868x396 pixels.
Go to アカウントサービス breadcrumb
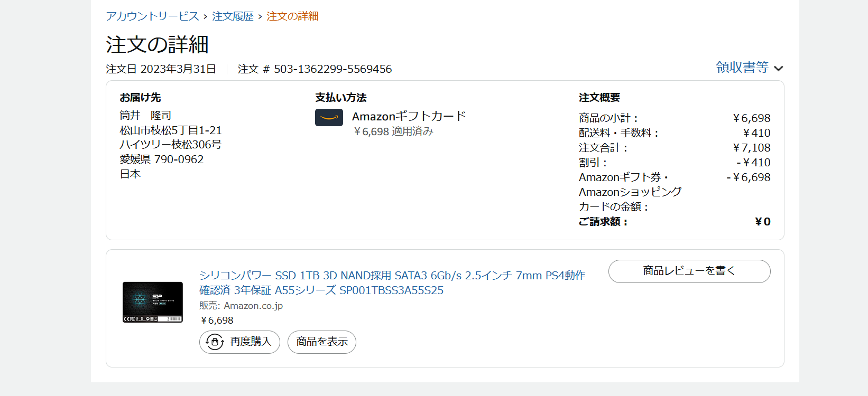(152, 16)
